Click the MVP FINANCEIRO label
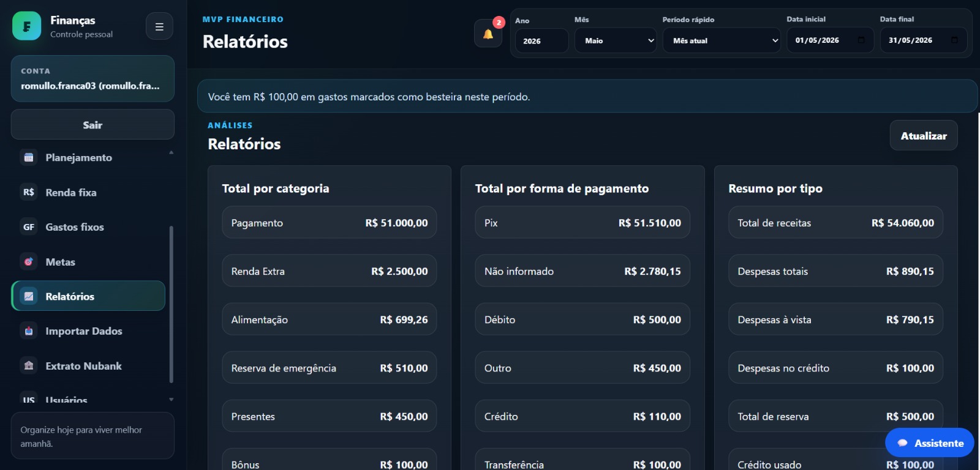 pos(243,20)
